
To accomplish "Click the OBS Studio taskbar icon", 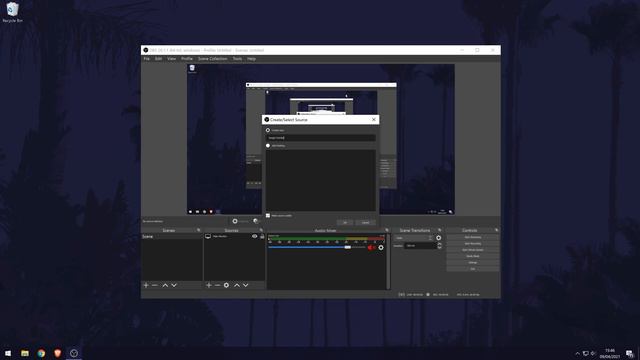I will [x=74, y=353].
